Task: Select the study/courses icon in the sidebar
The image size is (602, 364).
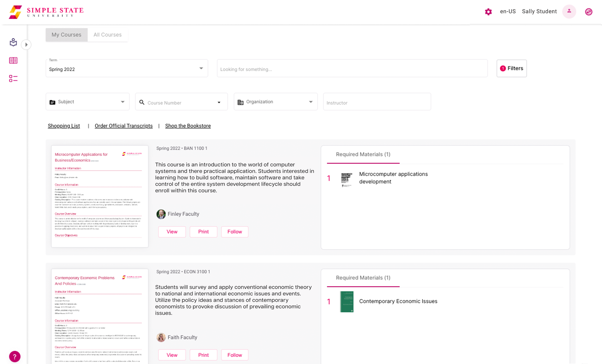Action: [13, 43]
